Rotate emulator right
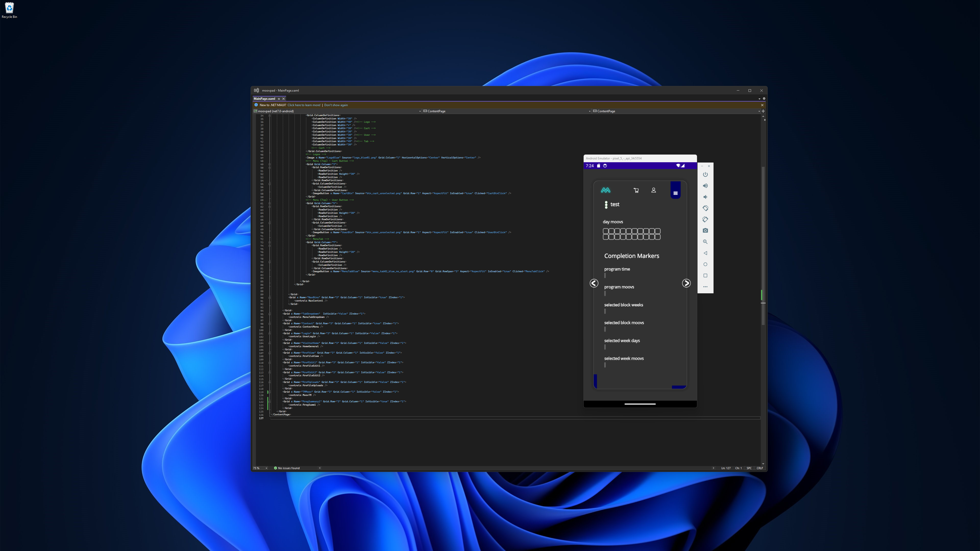The height and width of the screenshot is (551, 980). 705,219
